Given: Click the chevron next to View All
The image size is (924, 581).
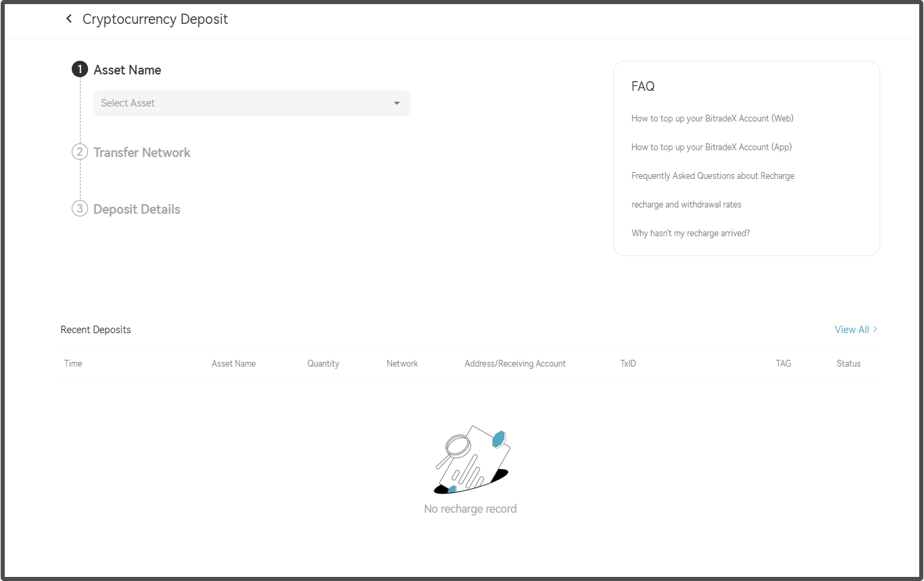Looking at the screenshot, I should tap(876, 329).
